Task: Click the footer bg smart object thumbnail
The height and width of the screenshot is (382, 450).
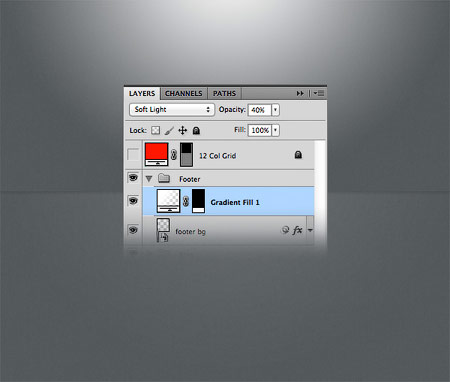Action: [163, 230]
